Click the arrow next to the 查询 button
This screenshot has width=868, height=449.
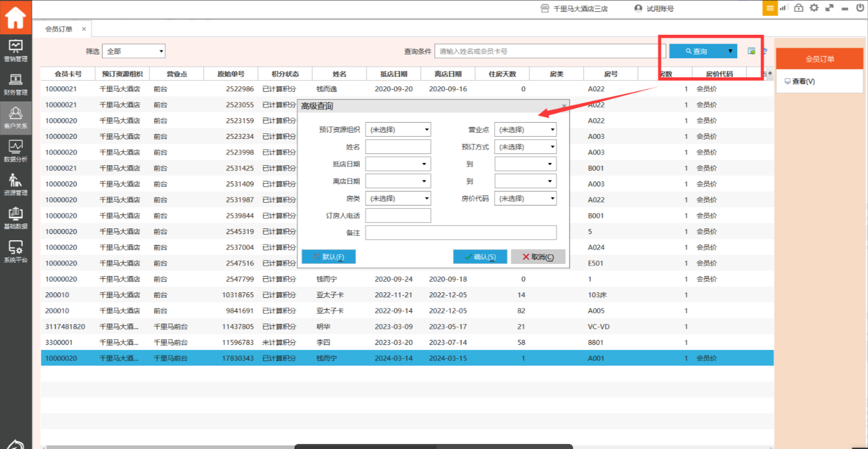coord(730,52)
